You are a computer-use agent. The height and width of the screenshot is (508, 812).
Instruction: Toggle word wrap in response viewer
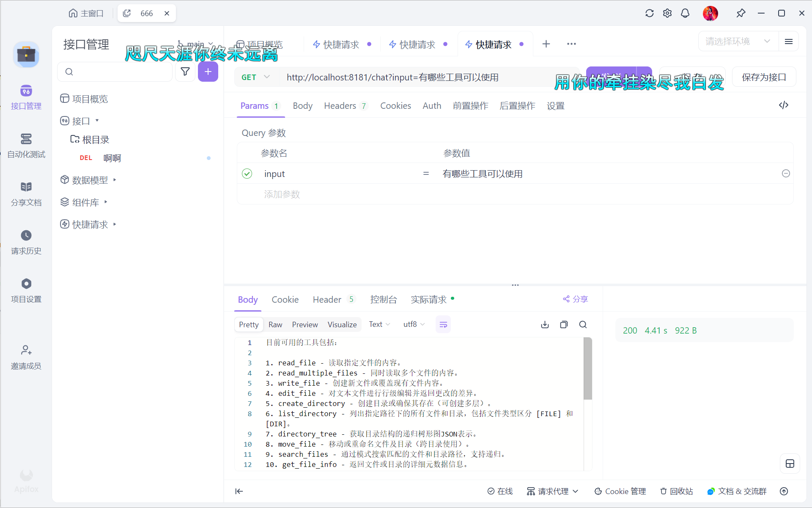pos(443,325)
